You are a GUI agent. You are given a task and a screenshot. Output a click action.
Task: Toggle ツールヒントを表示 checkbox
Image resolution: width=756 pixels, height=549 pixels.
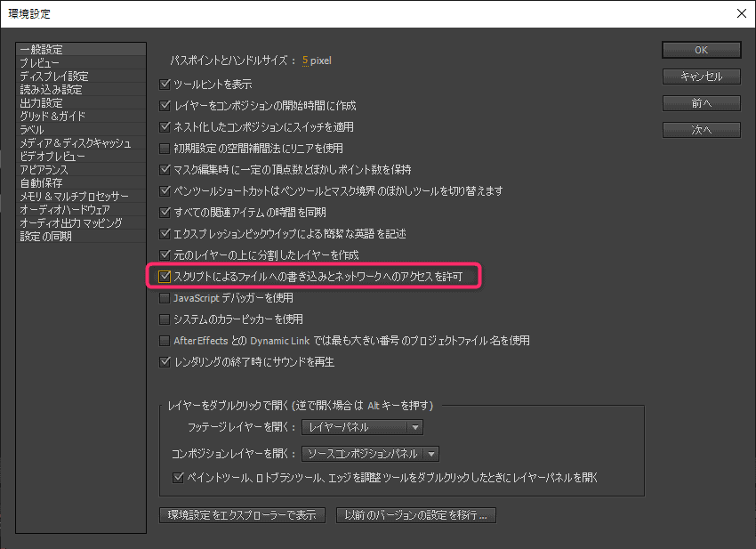pos(164,85)
